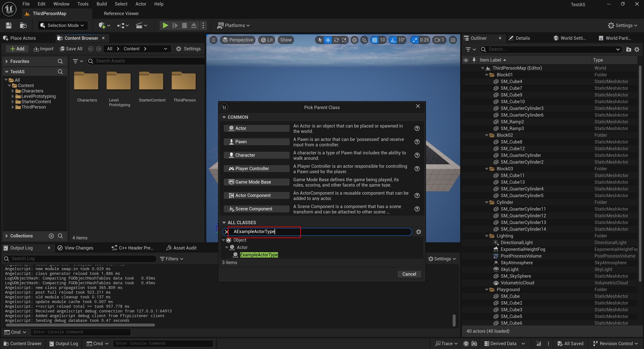The width and height of the screenshot is (644, 349).
Task: Expand the Characters folder in the content tree
Action: pos(13,91)
